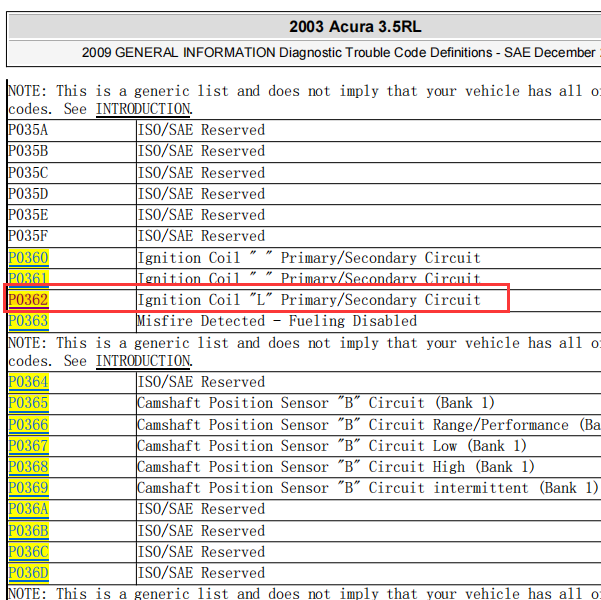601x600 pixels.
Task: Click the P0360 Ignition Coil circuit description
Action: tap(309, 258)
